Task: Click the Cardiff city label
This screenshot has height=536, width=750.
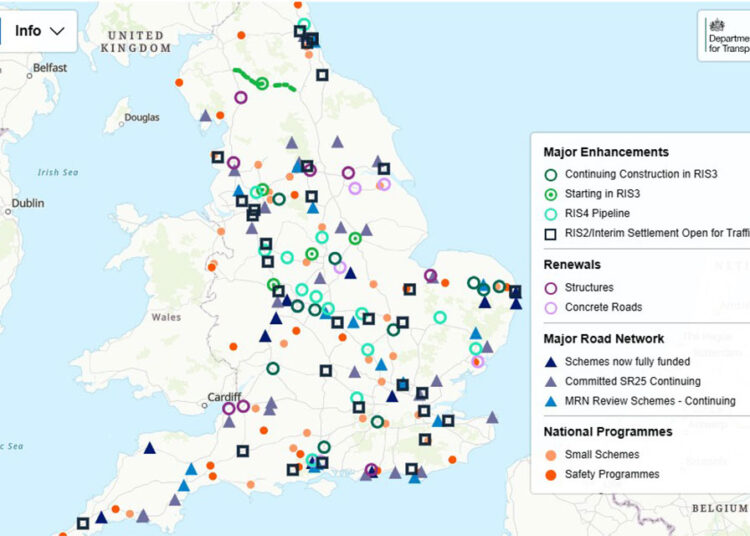Action: [x=224, y=397]
